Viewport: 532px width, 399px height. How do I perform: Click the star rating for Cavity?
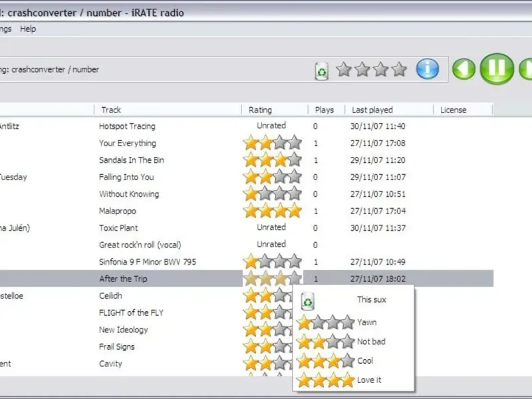coord(268,363)
